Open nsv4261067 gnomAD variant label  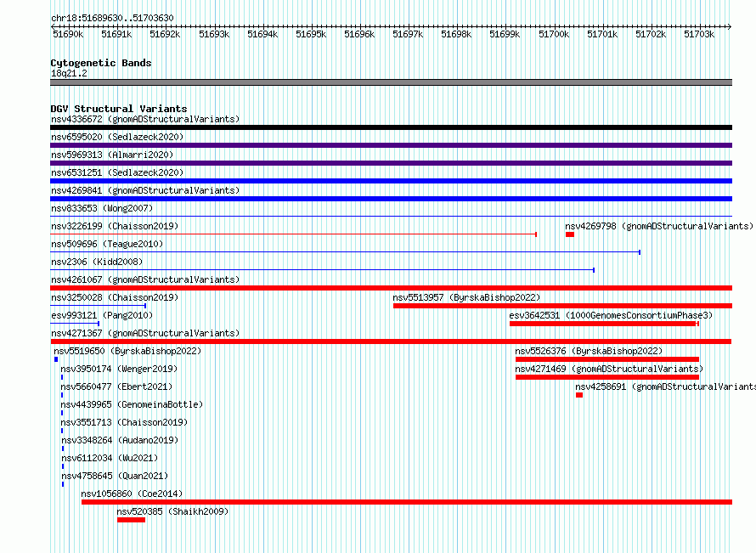(145, 279)
